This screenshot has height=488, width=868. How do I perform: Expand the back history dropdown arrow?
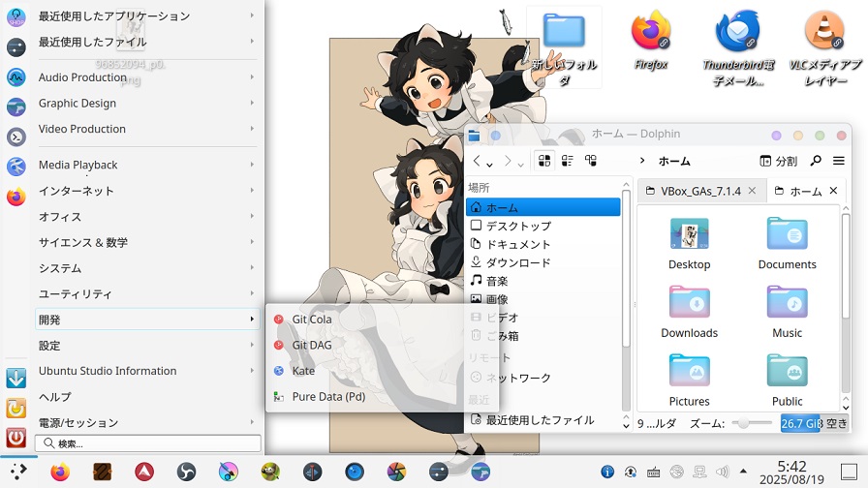[x=489, y=165]
